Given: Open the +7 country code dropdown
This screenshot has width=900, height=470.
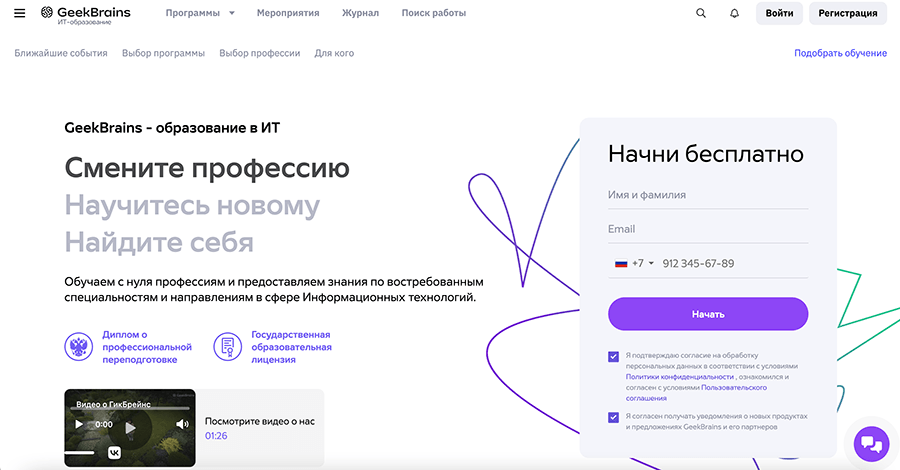Looking at the screenshot, I should coord(634,263).
